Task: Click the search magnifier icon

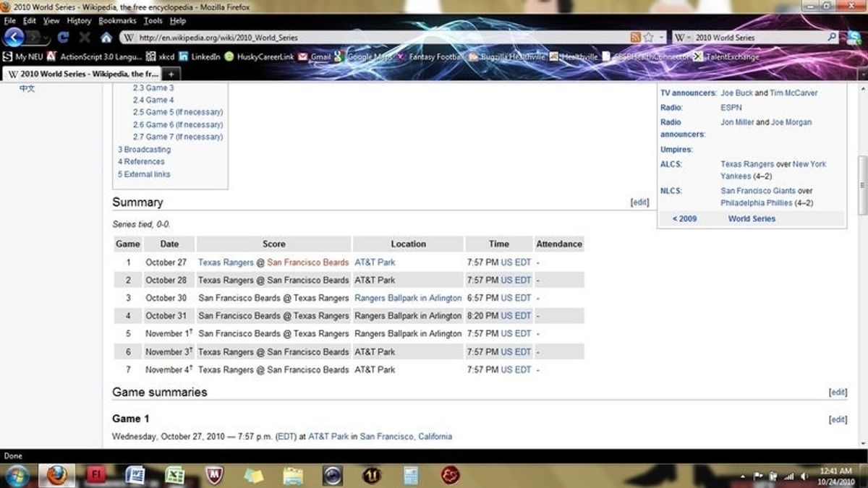Action: click(x=833, y=37)
